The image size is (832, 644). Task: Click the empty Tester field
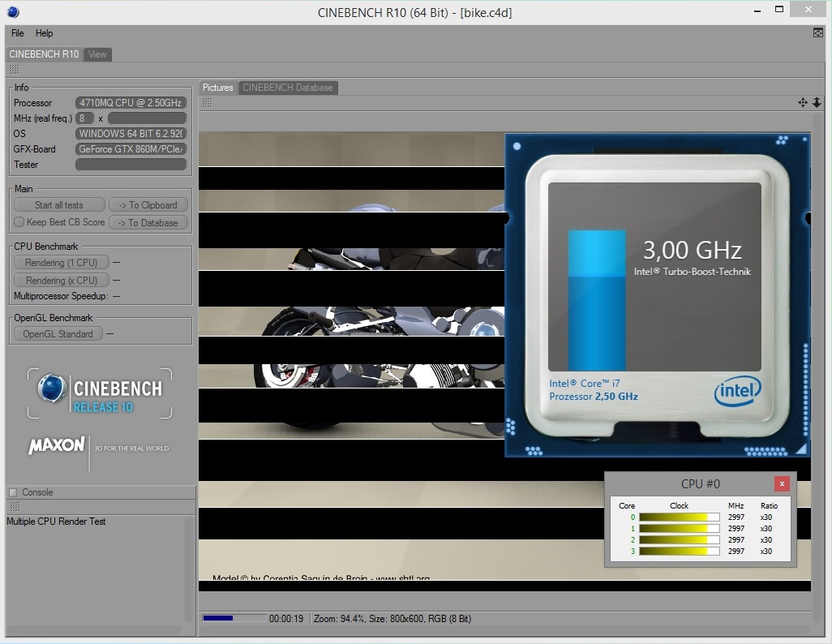coord(131,165)
